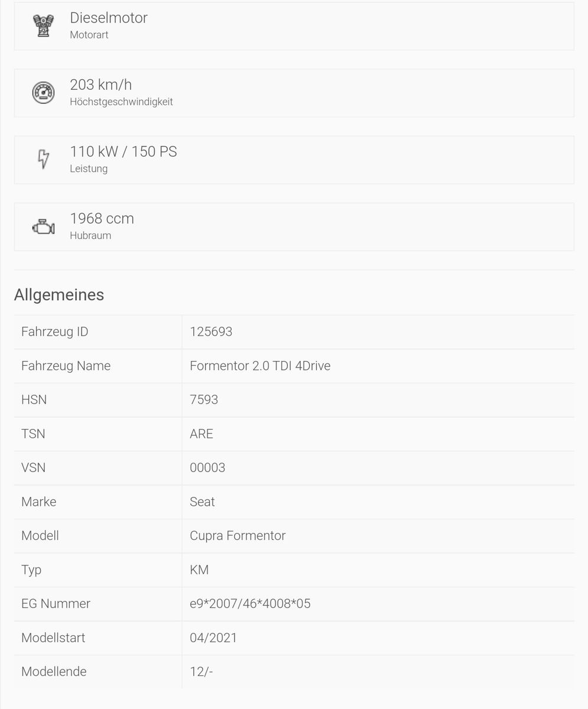The height and width of the screenshot is (709, 588).
Task: Click the TSN value ARE
Action: point(202,434)
